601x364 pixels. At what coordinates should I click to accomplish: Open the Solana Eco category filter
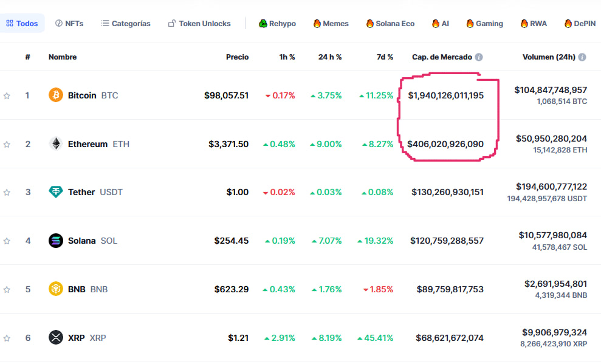(390, 24)
